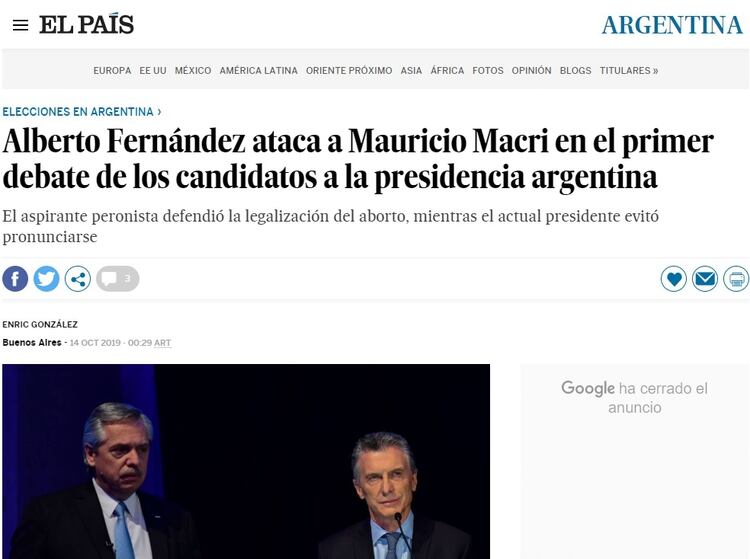This screenshot has height=559, width=750.
Task: Share article on Facebook
Action: (x=15, y=279)
